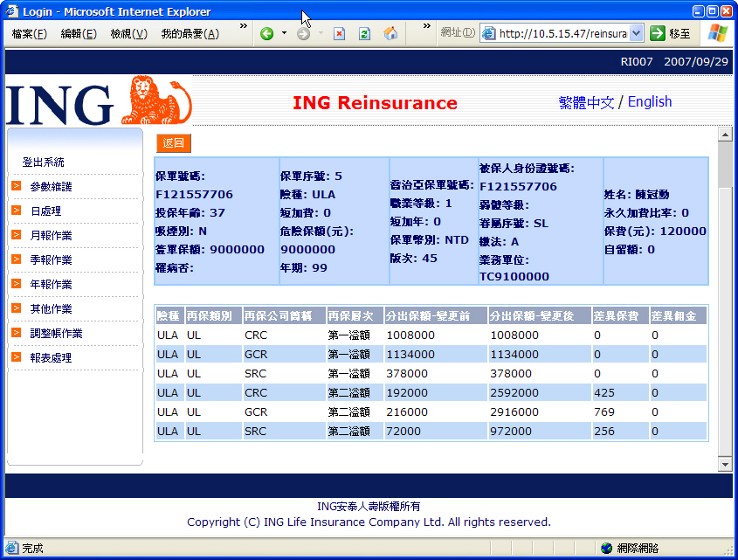
Task: Open the 日處理 sidebar item
Action: [46, 211]
